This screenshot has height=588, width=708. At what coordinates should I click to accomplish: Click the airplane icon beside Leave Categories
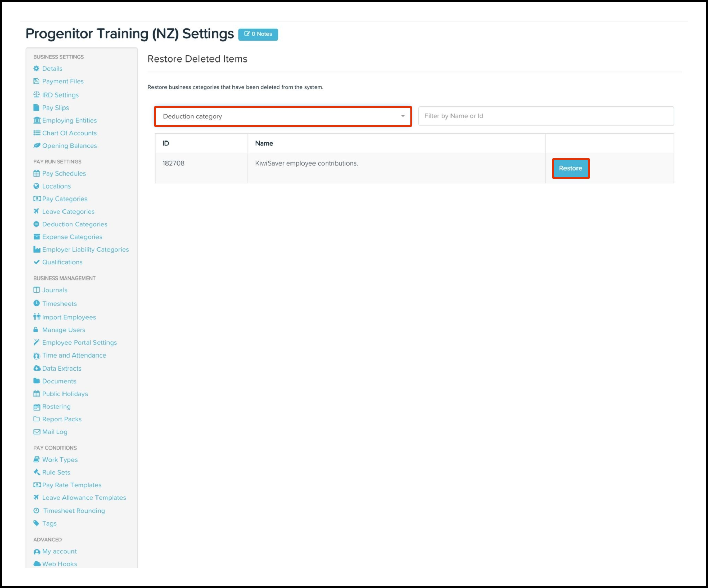click(x=36, y=212)
